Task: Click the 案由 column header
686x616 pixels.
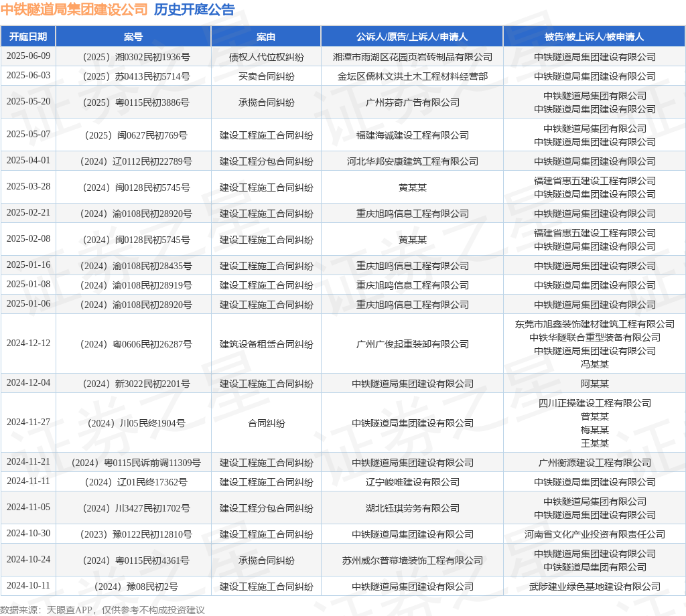Action: (266, 37)
